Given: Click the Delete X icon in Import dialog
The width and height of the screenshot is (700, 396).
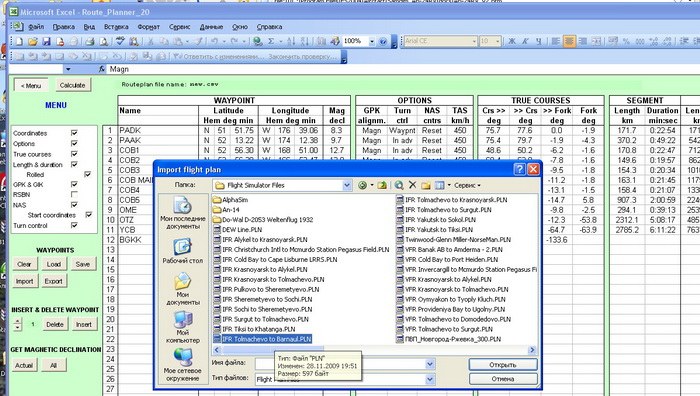Looking at the screenshot, I should [412, 185].
